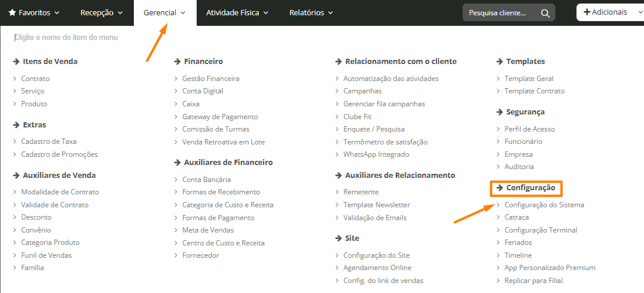Open the Desconto menu item
The image size is (644, 293).
point(36,217)
